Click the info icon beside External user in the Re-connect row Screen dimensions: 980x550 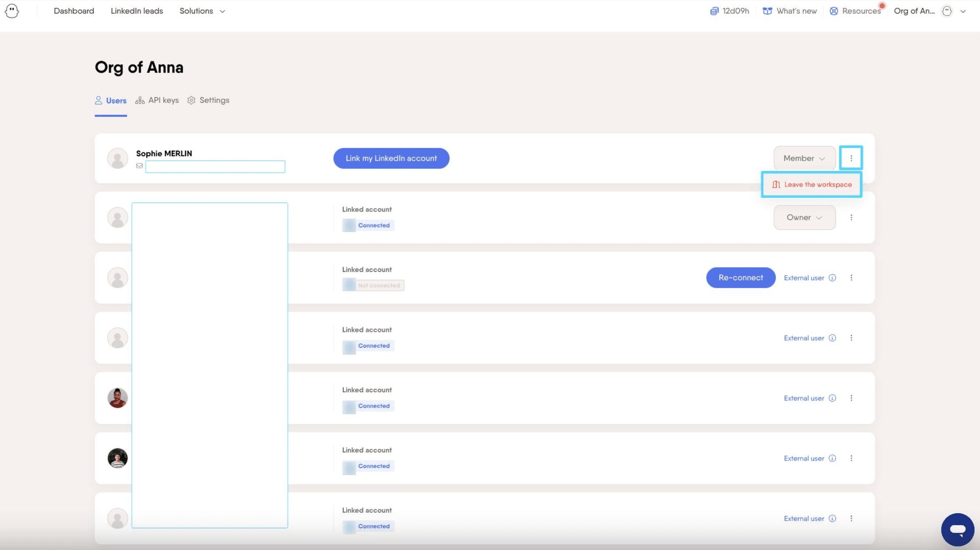tap(832, 278)
